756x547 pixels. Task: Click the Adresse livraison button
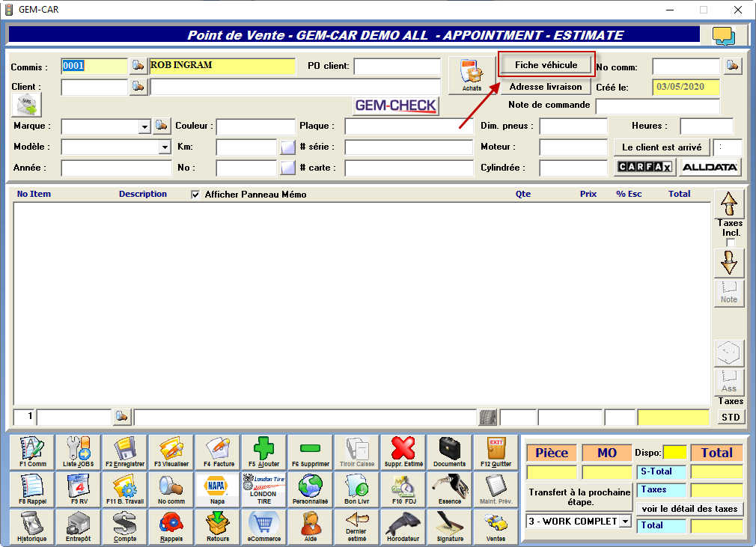coord(546,87)
